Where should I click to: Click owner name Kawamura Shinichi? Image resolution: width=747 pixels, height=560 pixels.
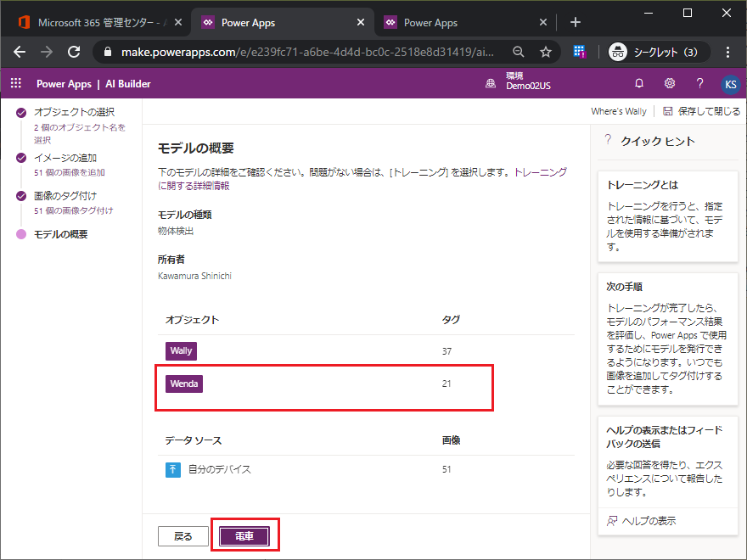[x=194, y=277]
